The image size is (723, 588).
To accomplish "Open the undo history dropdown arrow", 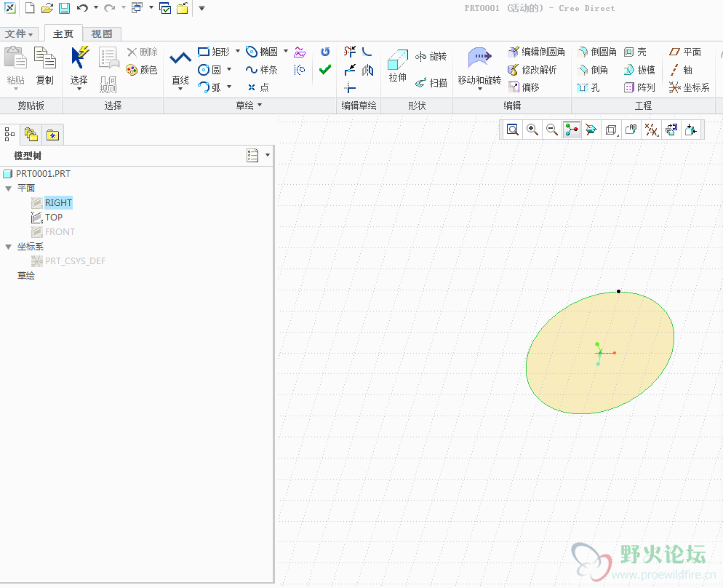I will (96, 7).
